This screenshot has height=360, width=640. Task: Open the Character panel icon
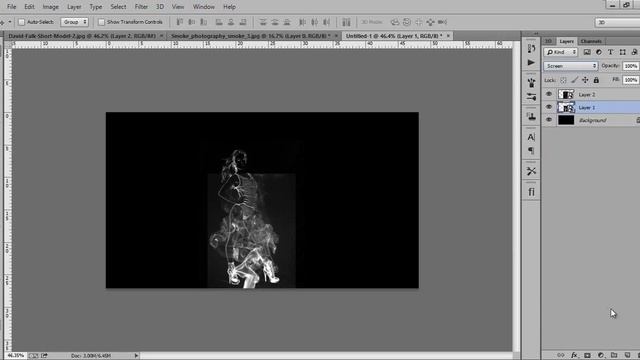click(x=531, y=137)
